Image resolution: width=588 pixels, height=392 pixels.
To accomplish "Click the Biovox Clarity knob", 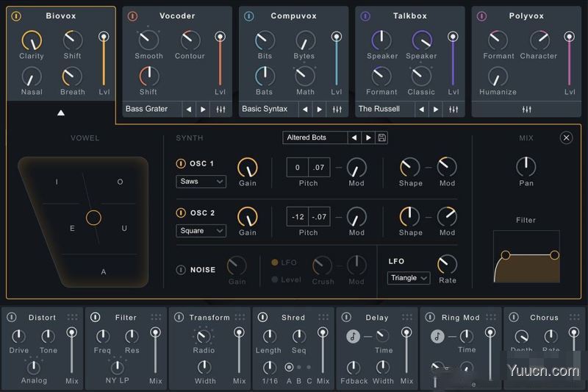I will [32, 40].
